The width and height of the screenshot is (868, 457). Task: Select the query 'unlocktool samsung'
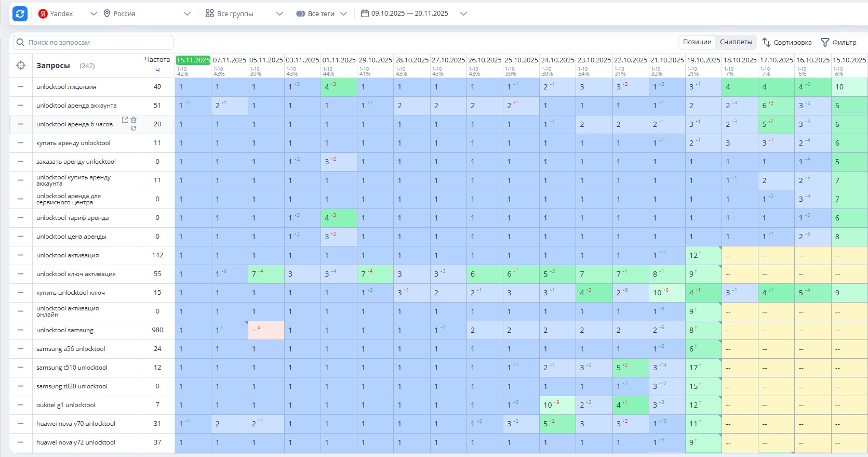point(65,330)
